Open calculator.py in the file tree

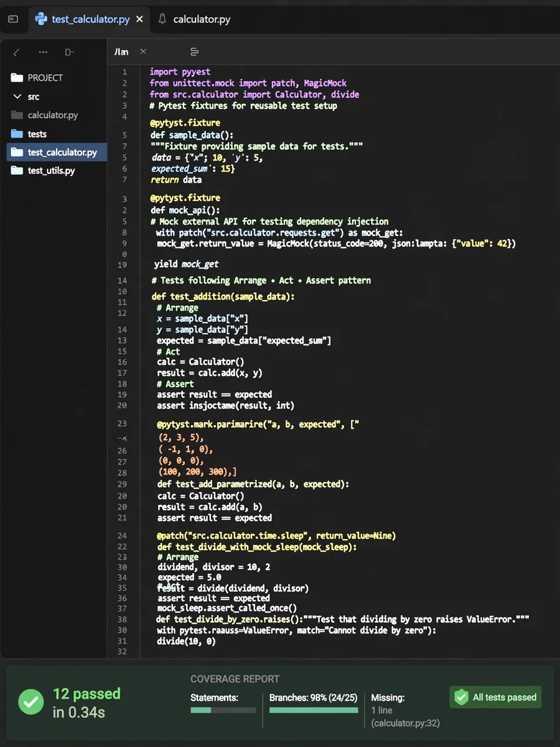click(x=53, y=115)
